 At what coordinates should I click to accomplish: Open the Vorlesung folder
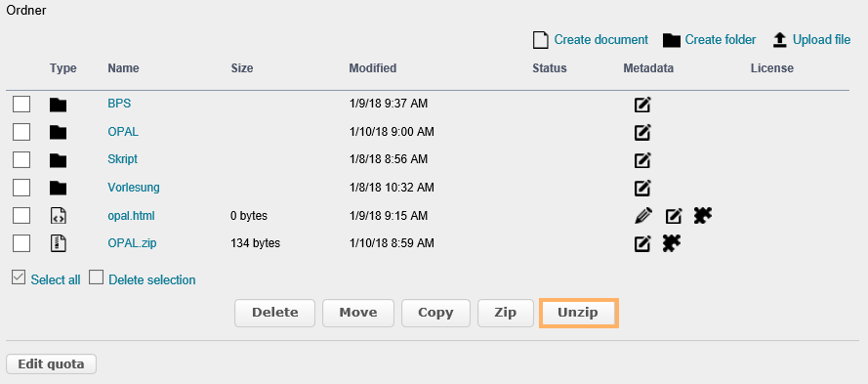tap(134, 188)
